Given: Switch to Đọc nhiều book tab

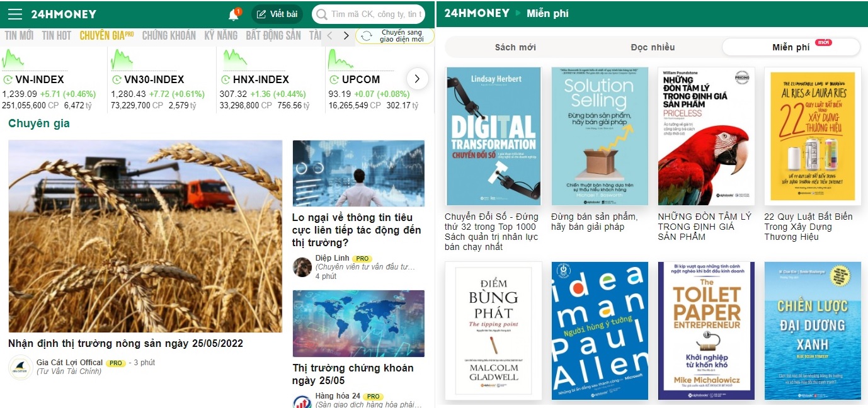Looking at the screenshot, I should [x=653, y=47].
